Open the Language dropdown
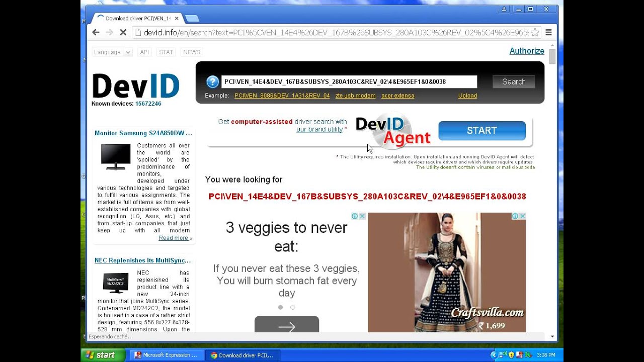 click(x=112, y=52)
